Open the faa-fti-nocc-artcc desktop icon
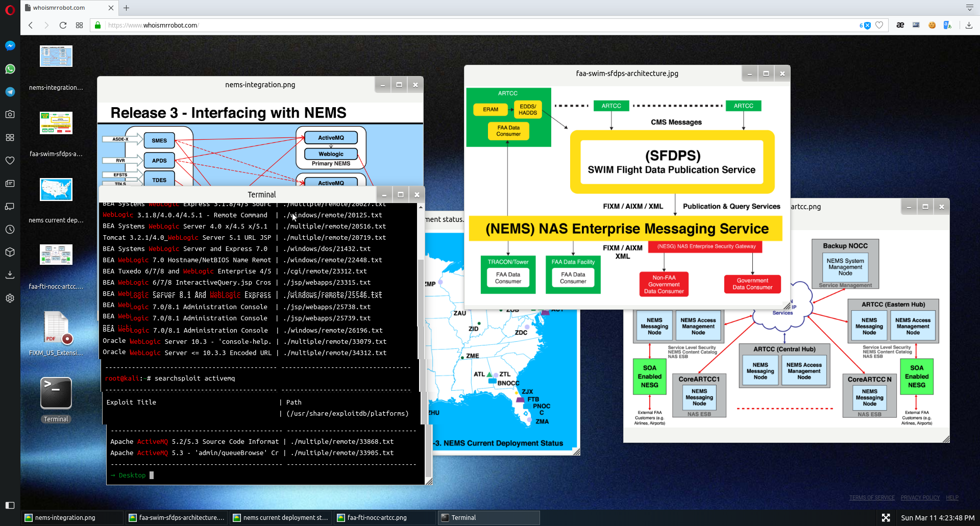 coord(56,255)
